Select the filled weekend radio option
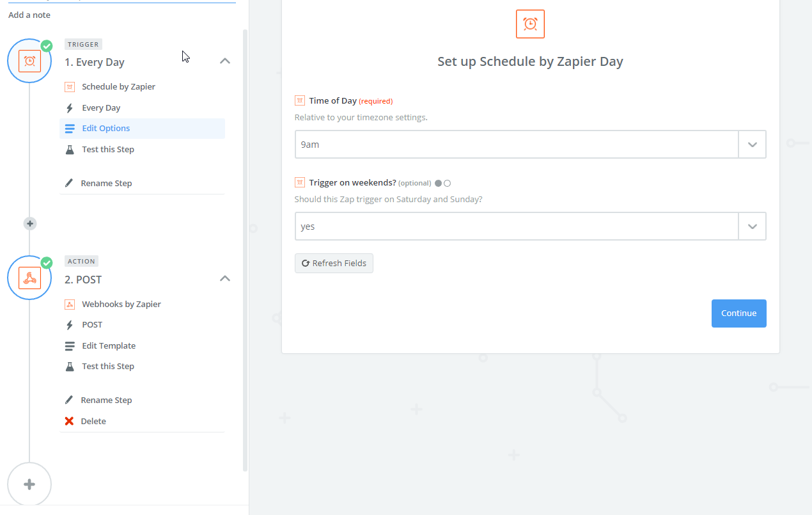The image size is (812, 515). click(x=438, y=184)
